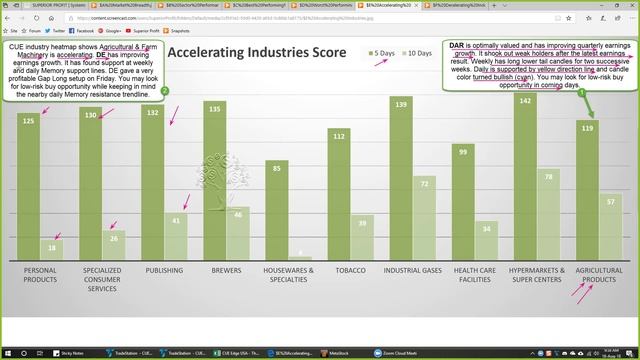Viewport: 640px width, 360px height.
Task: Open the Google+ bookmark
Action: tap(110, 31)
